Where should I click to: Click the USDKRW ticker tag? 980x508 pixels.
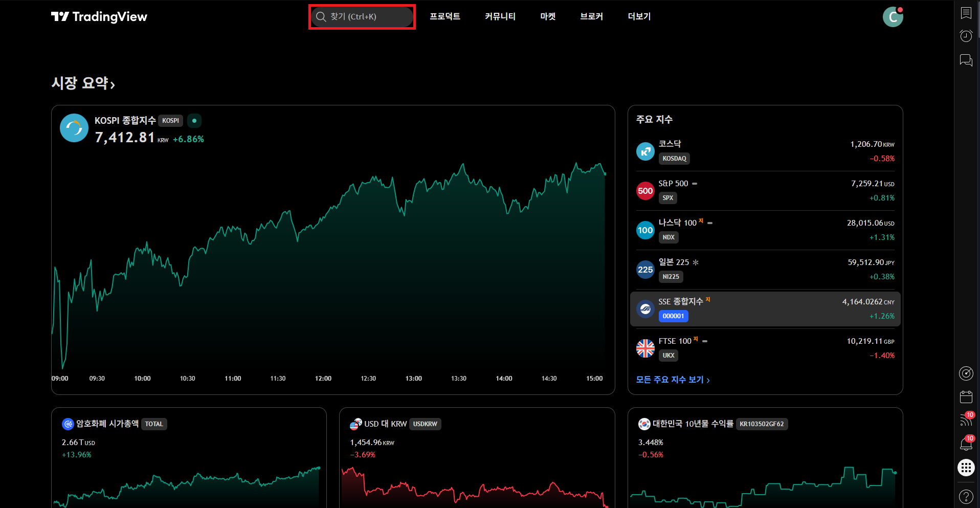[x=425, y=424]
